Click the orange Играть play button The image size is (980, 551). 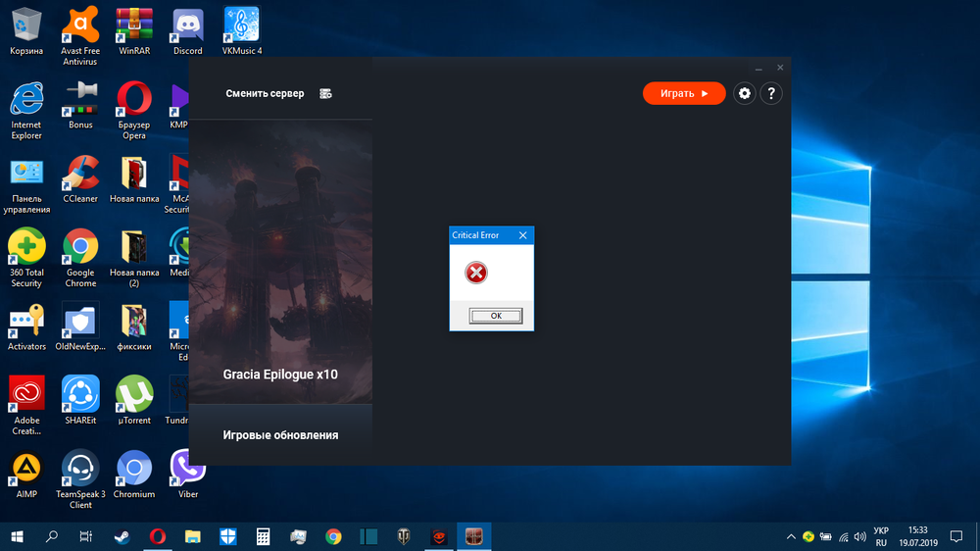[683, 93]
